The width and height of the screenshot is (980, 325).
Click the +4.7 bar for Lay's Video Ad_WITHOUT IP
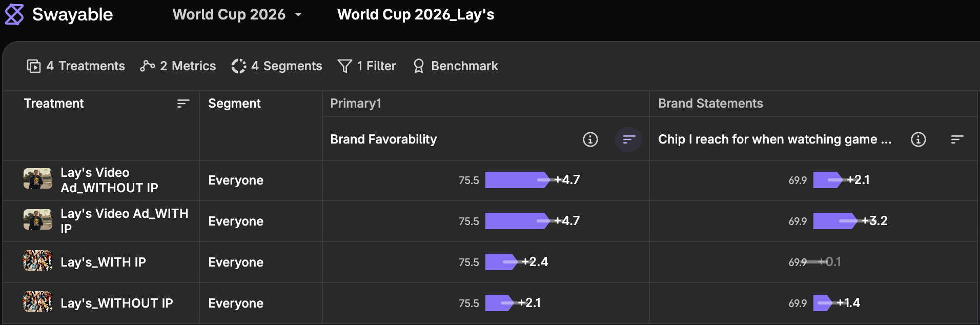pos(518,180)
